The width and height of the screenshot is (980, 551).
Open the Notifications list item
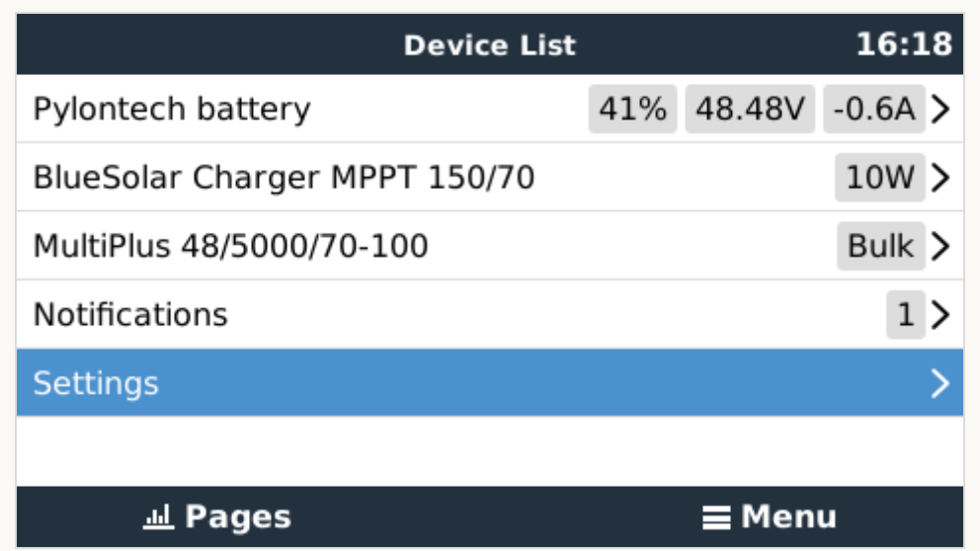[130, 315]
